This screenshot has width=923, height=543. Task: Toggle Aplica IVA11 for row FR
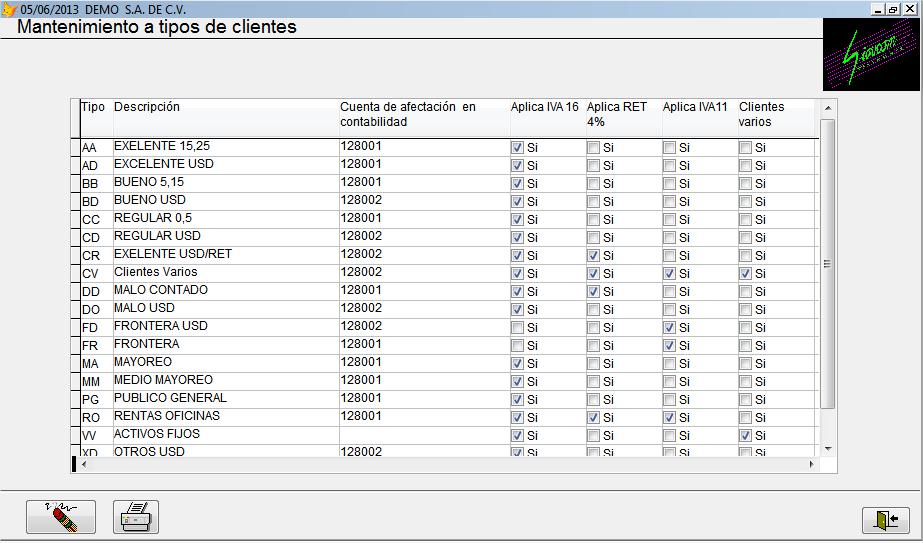[x=669, y=346]
